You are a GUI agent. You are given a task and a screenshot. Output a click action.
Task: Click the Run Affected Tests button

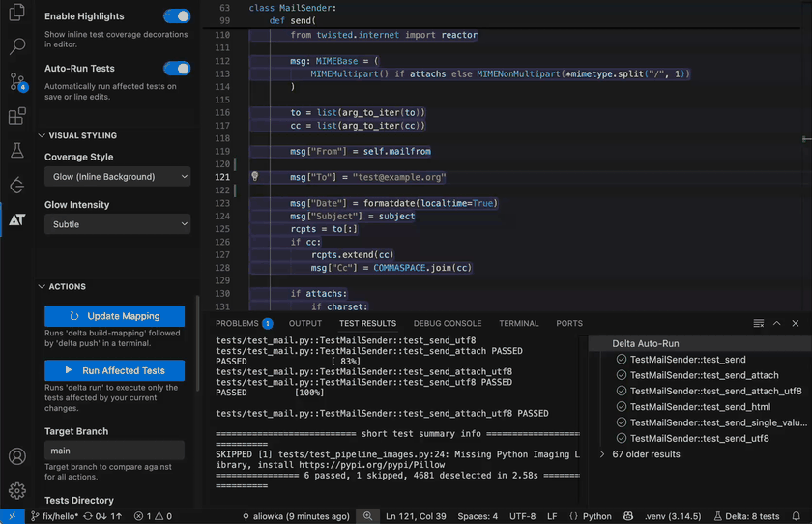(x=114, y=370)
